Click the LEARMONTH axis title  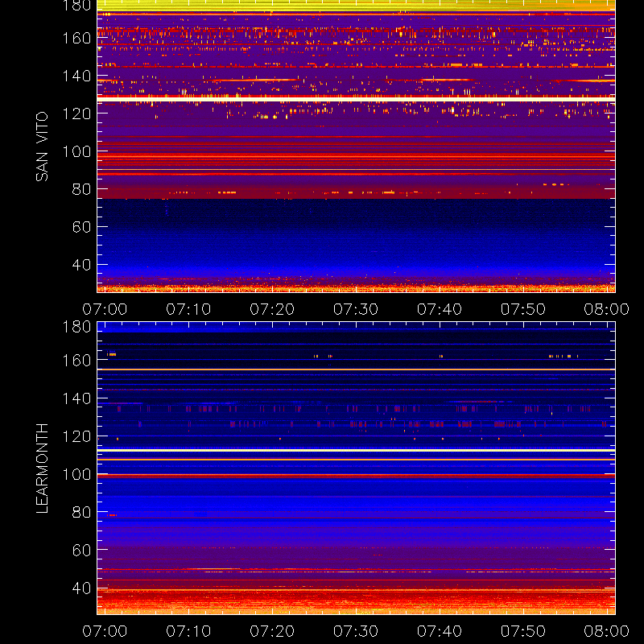(x=42, y=468)
